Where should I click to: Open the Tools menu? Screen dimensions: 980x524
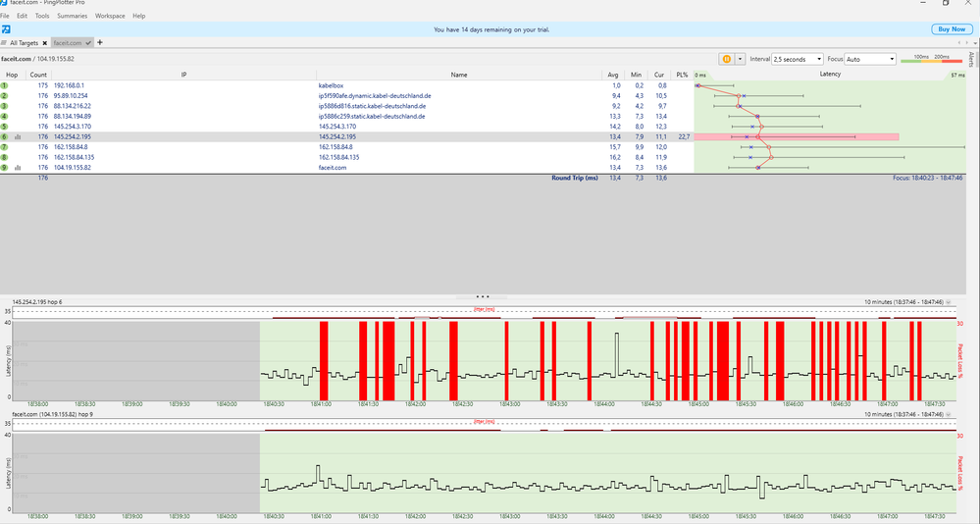click(42, 16)
